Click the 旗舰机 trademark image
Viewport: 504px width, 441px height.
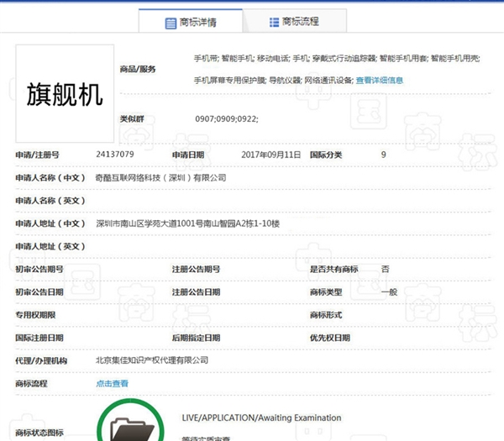(66, 95)
